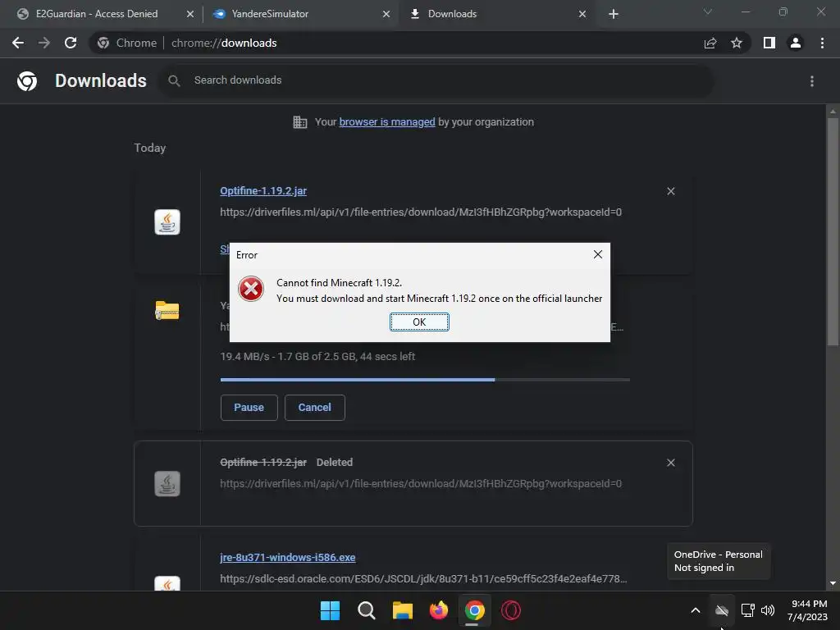The width and height of the screenshot is (840, 630).
Task: Launch Firefox from taskbar
Action: [439, 610]
